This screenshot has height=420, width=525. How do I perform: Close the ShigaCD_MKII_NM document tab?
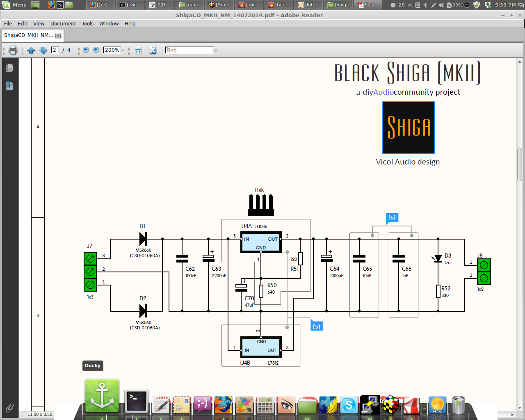coord(58,36)
